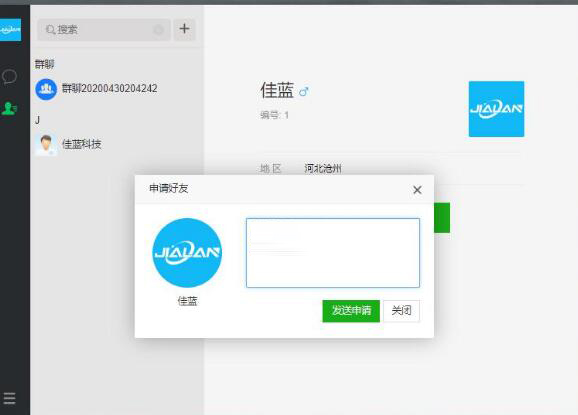This screenshot has width=578, height=415.
Task: Click the 发送申请 button
Action: (351, 311)
